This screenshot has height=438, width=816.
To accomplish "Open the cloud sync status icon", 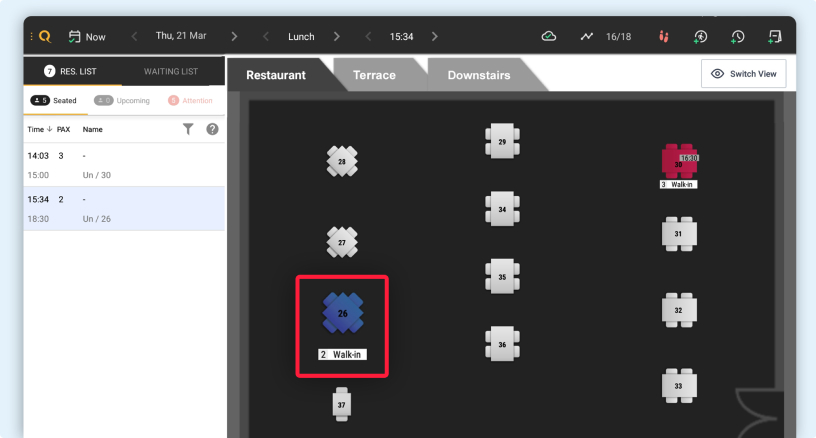I will [548, 36].
